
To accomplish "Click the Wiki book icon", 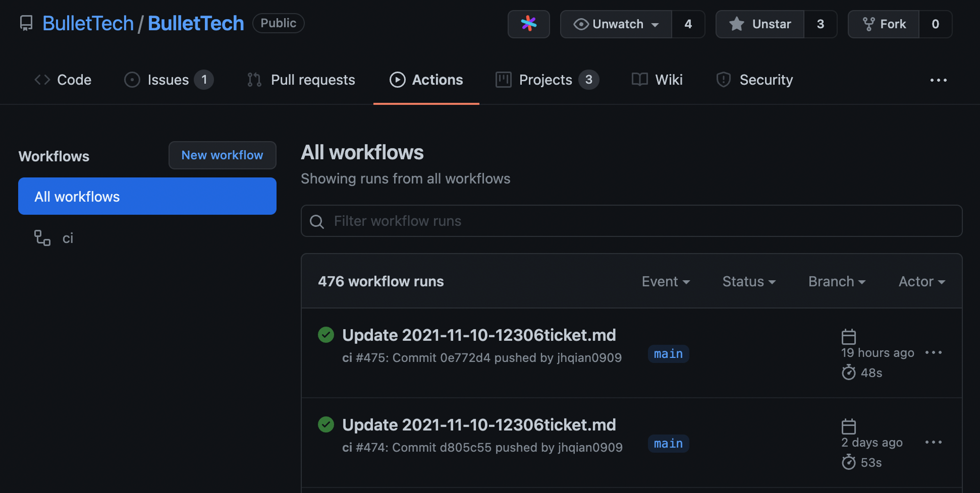I will tap(639, 80).
